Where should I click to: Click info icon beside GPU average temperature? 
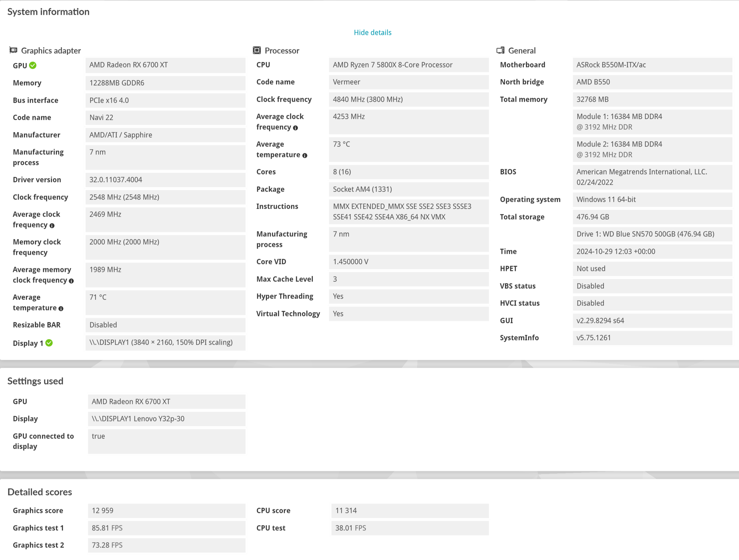(x=61, y=309)
